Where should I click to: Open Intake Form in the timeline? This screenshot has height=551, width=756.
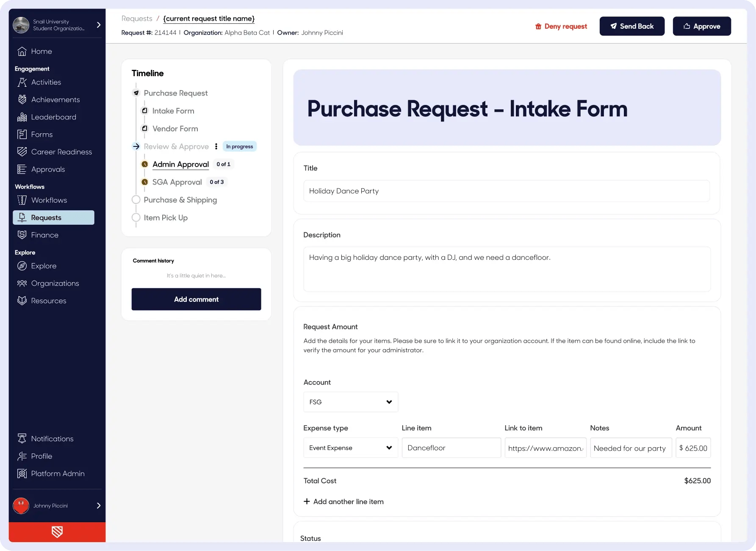[x=173, y=111]
